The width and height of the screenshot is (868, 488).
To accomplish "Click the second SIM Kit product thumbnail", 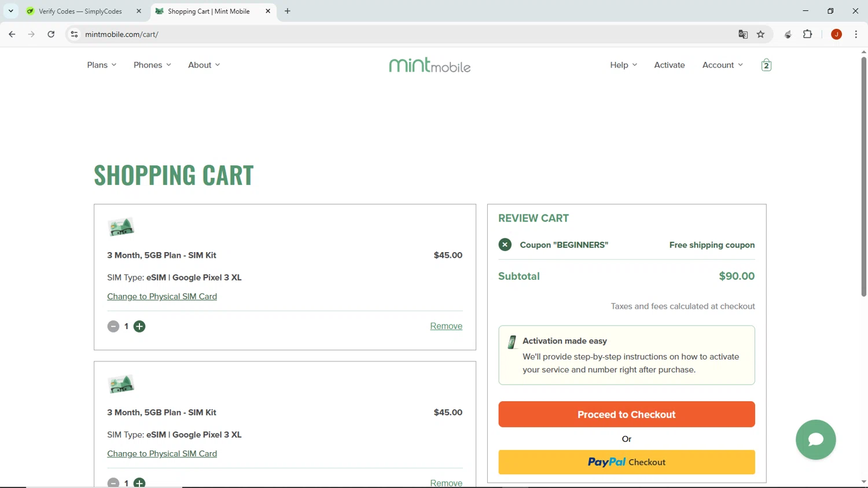I will tap(121, 385).
